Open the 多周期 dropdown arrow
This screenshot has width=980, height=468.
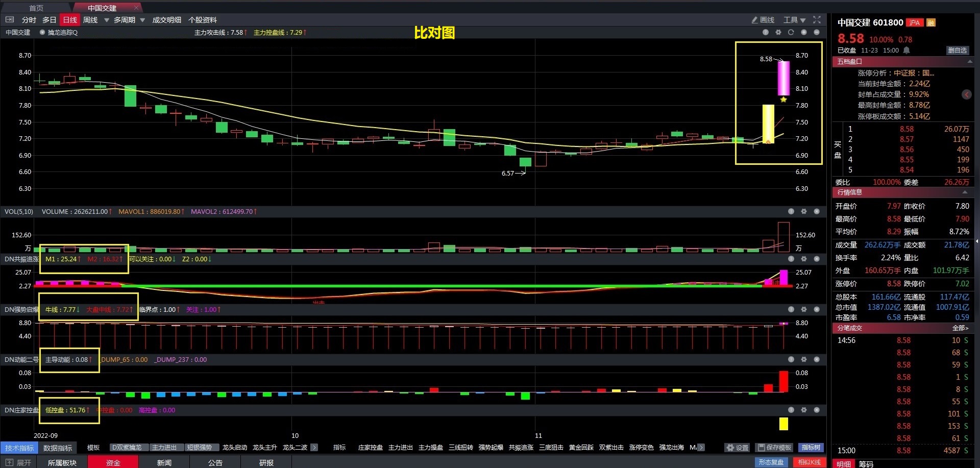pyautogui.click(x=142, y=20)
